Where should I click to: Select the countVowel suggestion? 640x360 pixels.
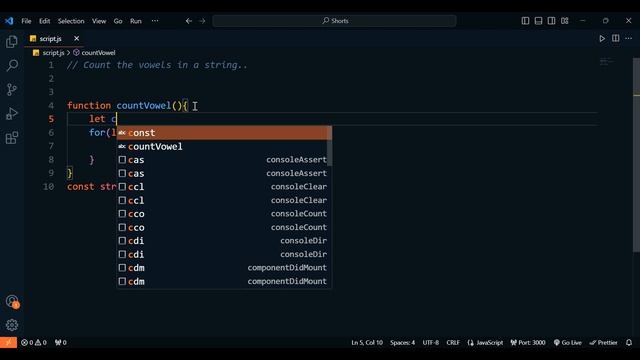point(224,146)
